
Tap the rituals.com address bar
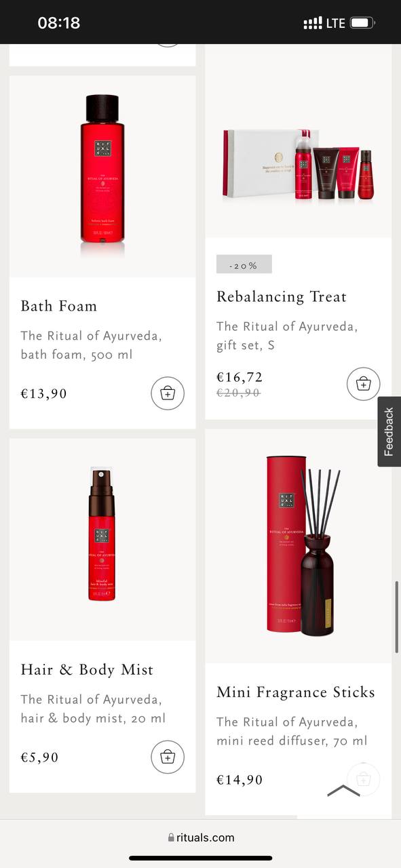click(x=201, y=837)
